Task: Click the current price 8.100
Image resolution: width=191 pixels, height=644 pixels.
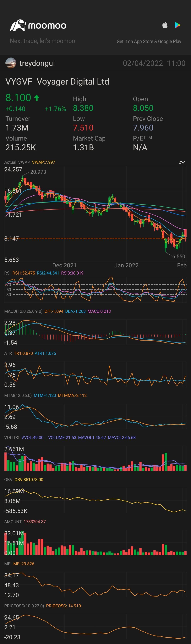Action: 18,98
